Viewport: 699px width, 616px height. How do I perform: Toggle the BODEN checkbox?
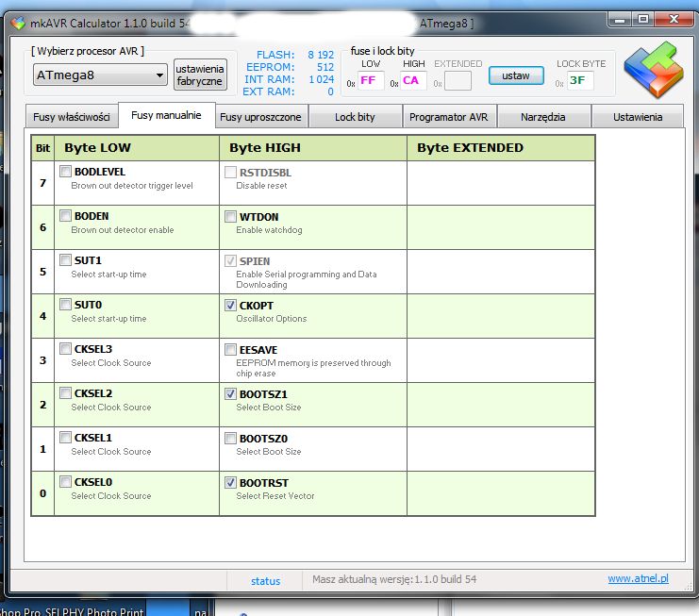pyautogui.click(x=65, y=217)
